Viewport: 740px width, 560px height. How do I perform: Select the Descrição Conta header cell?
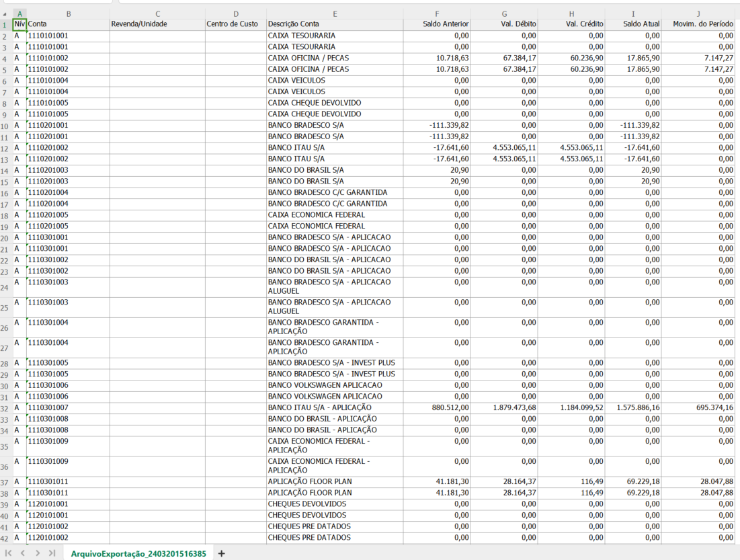[335, 24]
